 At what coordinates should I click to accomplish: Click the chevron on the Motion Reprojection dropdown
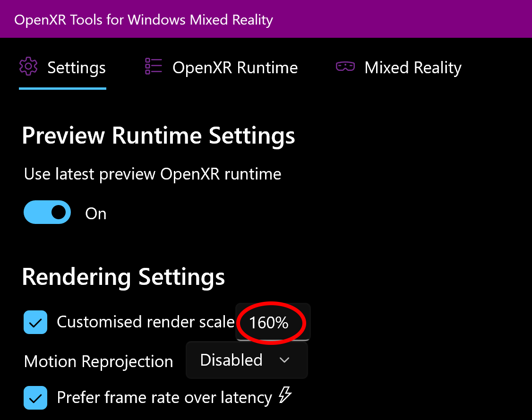click(285, 360)
